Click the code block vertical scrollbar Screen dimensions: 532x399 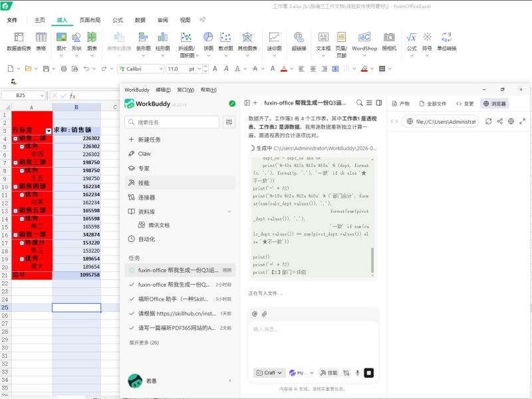[x=372, y=260]
